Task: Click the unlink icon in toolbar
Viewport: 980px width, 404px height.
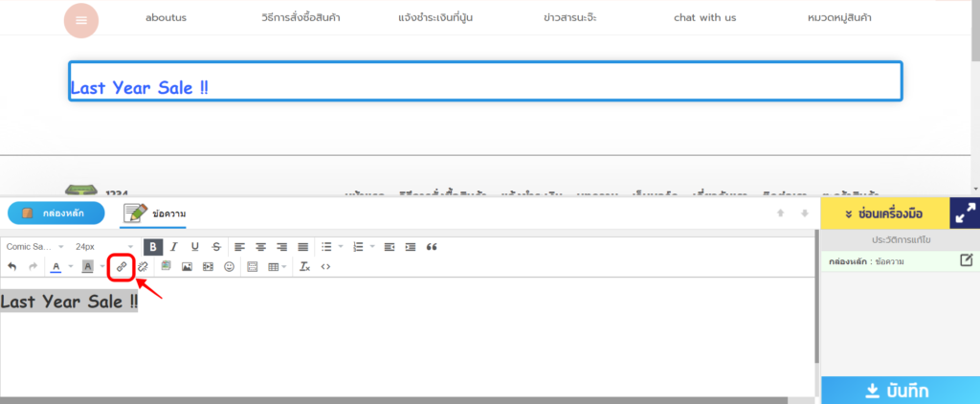Action: pyautogui.click(x=143, y=266)
